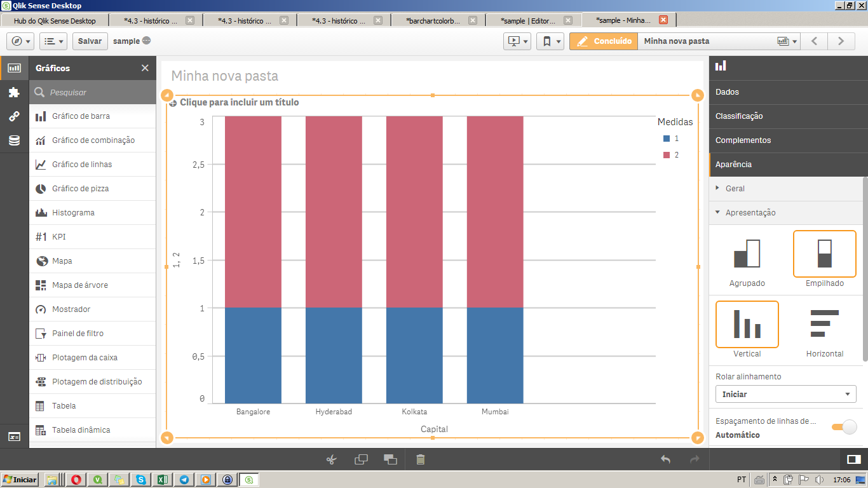Open the Windows Iniciar start menu

click(20, 480)
